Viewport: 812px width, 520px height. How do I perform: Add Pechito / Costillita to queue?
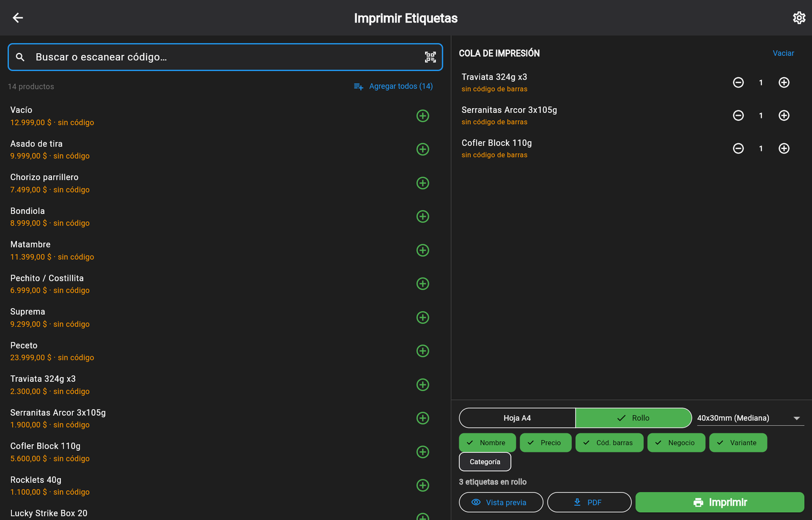[423, 284]
